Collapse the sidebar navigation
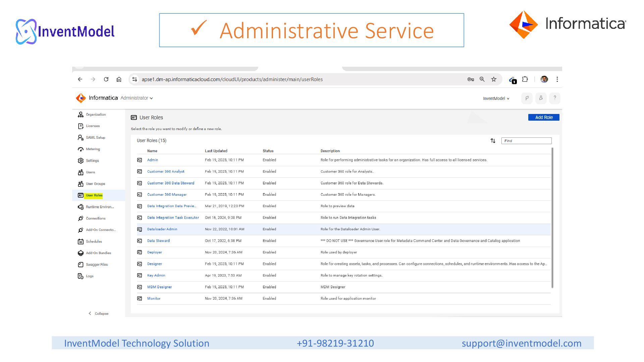 [98, 314]
